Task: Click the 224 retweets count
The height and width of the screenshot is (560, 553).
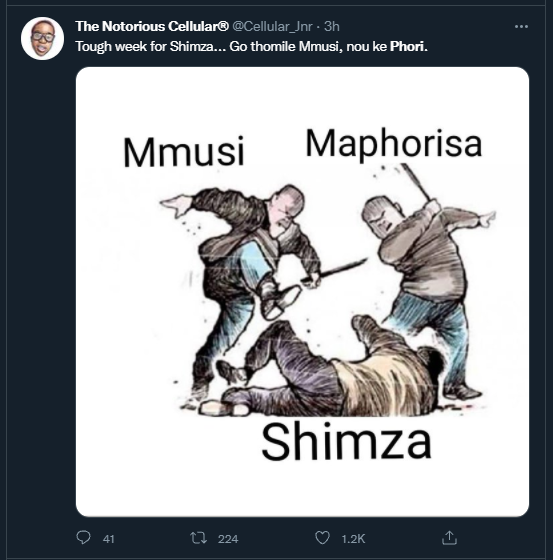Action: coord(228,539)
